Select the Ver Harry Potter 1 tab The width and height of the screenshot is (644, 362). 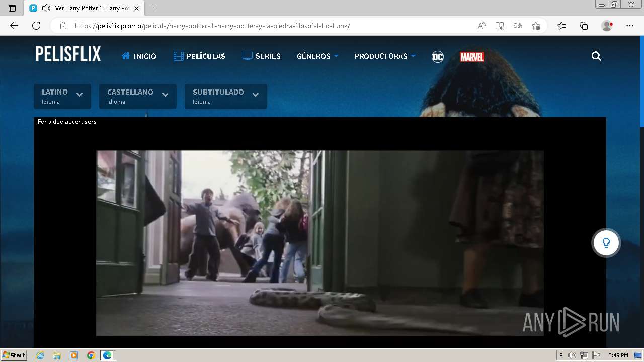[x=84, y=8]
